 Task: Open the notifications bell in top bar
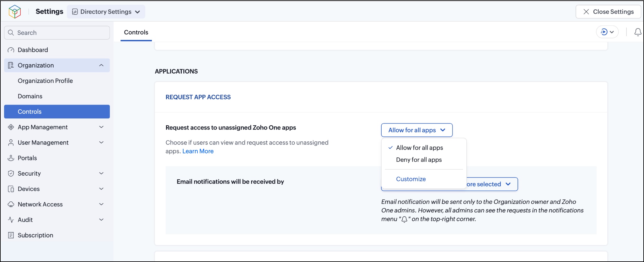click(638, 32)
